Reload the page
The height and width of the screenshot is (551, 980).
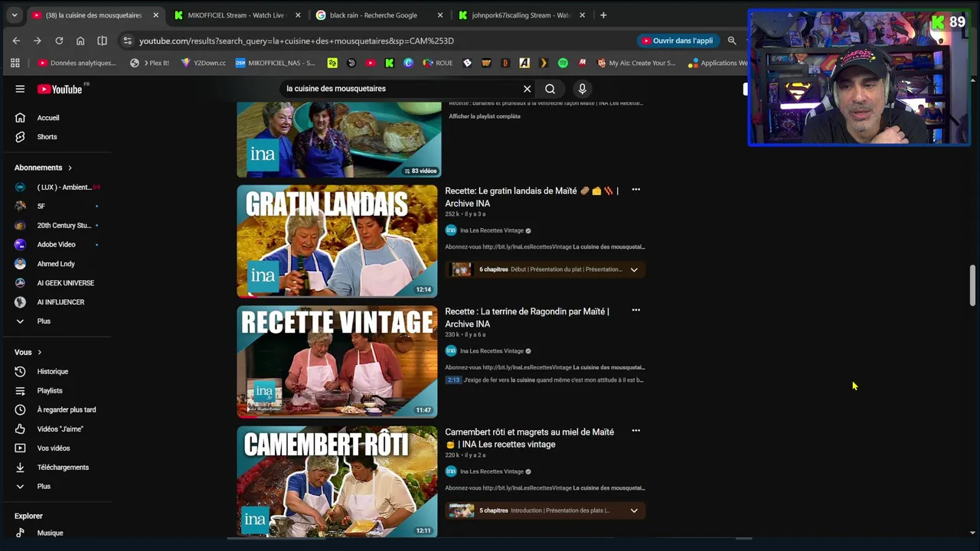pos(59,41)
